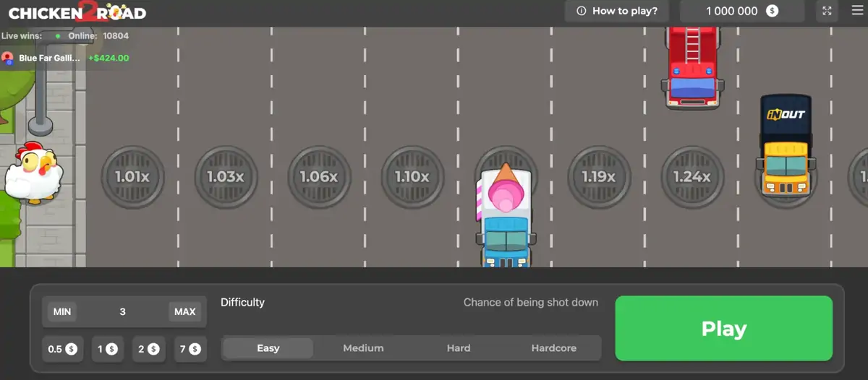Click the ice cream truck
The image size is (868, 380).
504,215
